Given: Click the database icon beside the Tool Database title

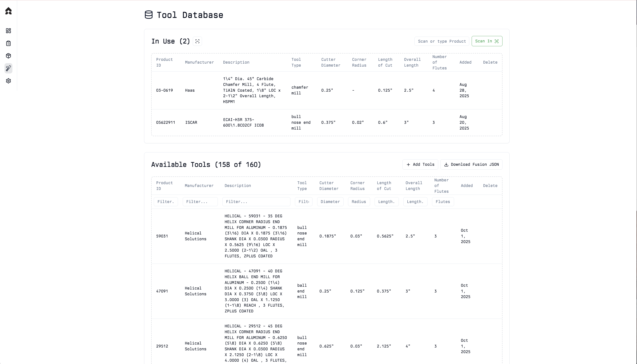Looking at the screenshot, I should pyautogui.click(x=149, y=15).
